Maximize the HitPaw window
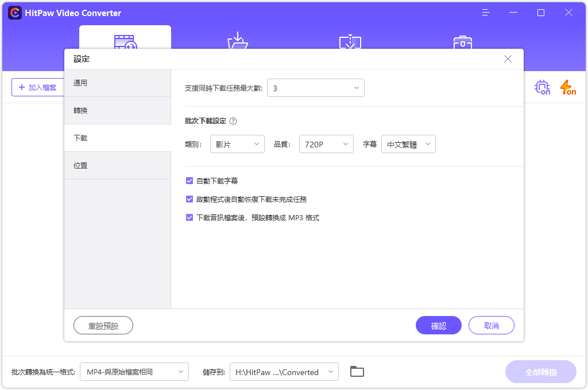The image size is (588, 390). point(541,13)
